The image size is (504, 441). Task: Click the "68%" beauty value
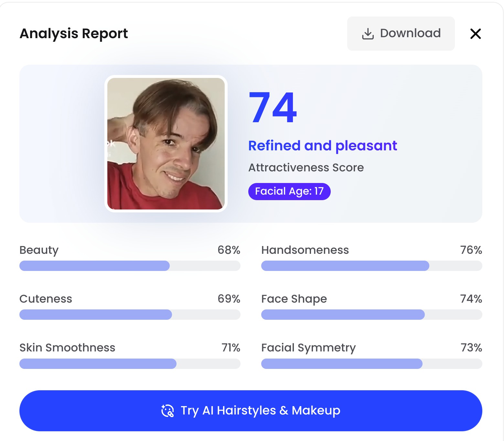coord(229,250)
